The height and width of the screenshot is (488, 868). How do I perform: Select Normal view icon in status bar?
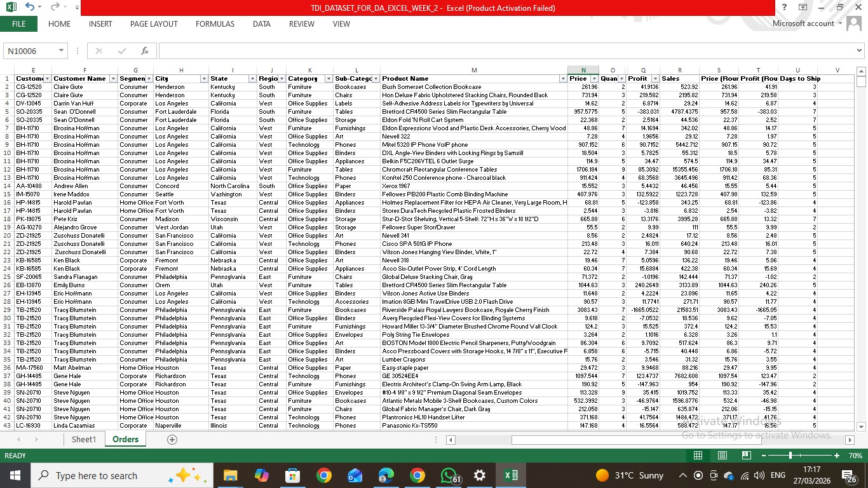click(x=698, y=456)
